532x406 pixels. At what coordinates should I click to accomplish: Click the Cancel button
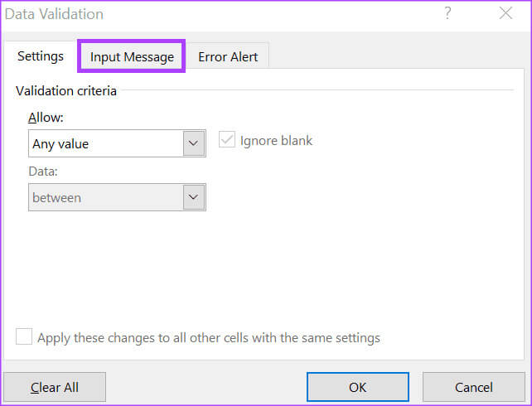(x=474, y=387)
